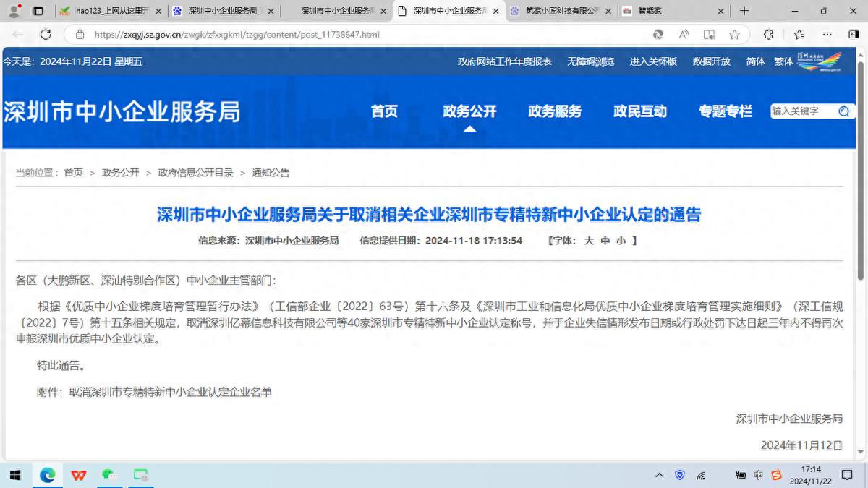Screen dimensions: 868x488
Task: Click the browser address bar URL
Action: 237,34
